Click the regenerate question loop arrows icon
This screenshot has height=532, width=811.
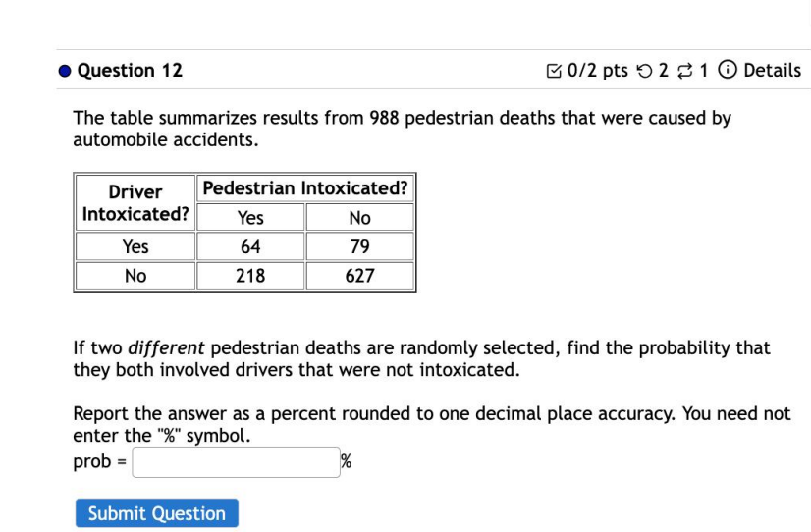click(x=684, y=71)
